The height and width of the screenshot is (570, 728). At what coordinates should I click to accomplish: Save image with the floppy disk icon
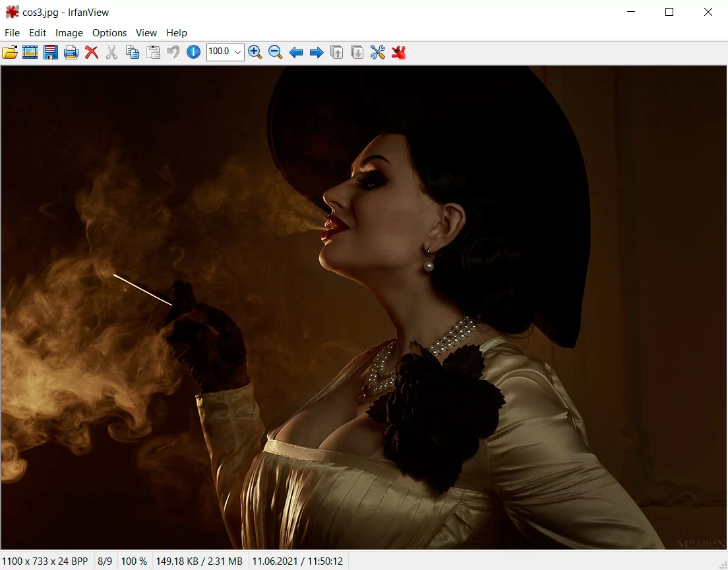pos(51,52)
